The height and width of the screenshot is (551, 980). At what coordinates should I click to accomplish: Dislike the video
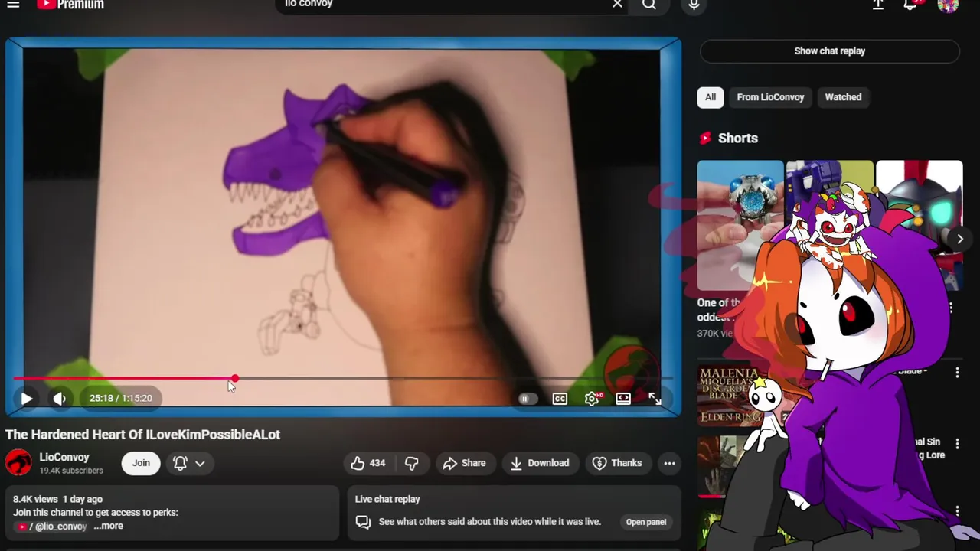[x=412, y=463]
